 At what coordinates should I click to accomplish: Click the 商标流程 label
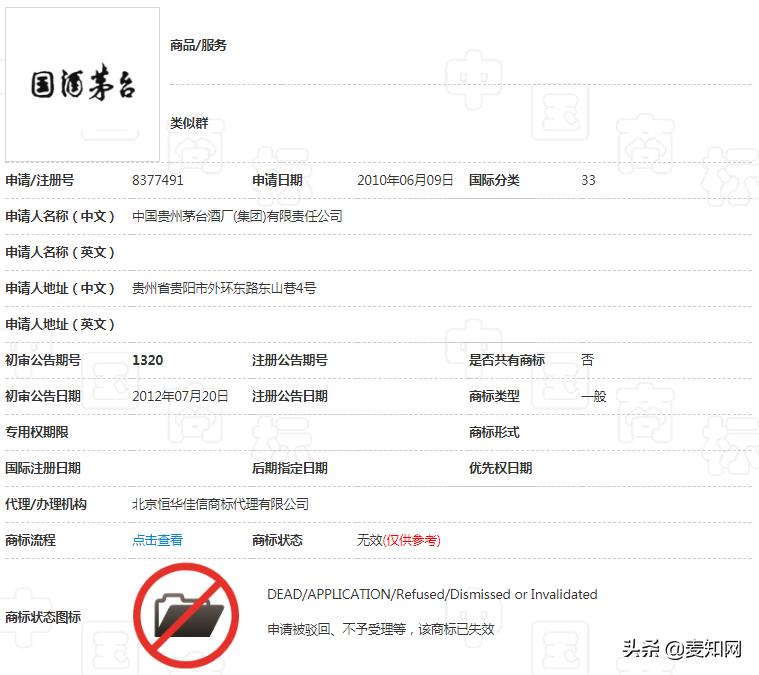[30, 540]
